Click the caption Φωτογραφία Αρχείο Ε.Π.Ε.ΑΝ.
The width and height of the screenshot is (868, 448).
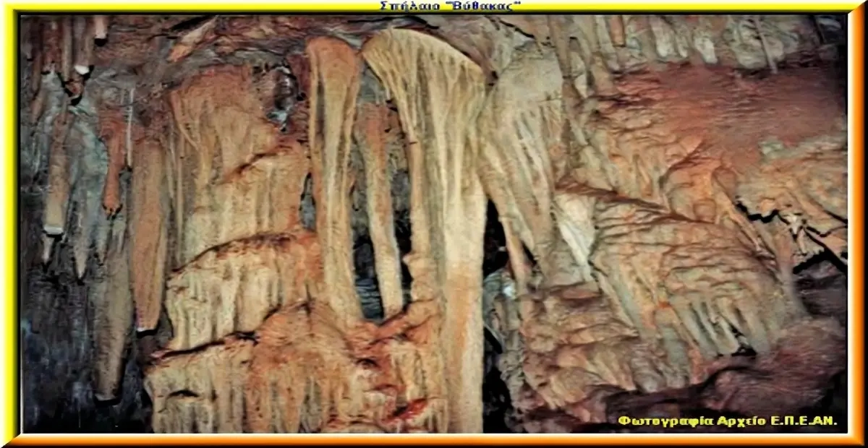(x=727, y=420)
